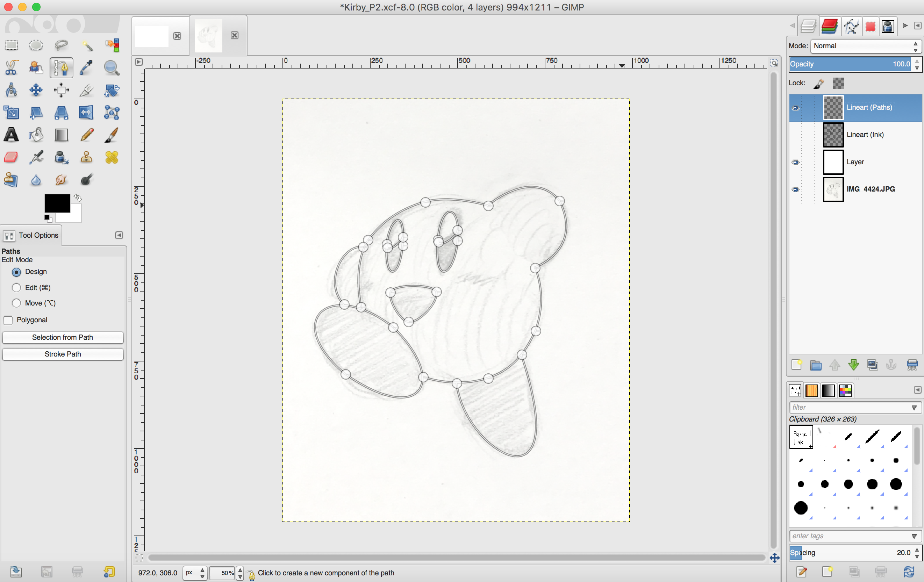The image size is (924, 582).
Task: Create a new layer
Action: tap(797, 365)
